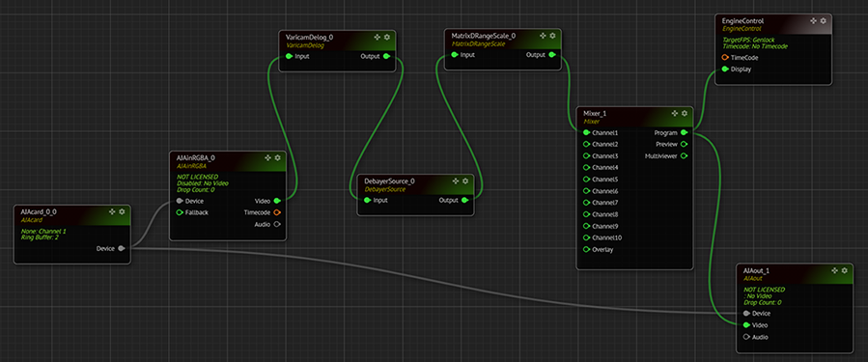Screen dimensions: 868x362
Task: Click orange TimeCode port on EngineControl
Action: [x=725, y=58]
